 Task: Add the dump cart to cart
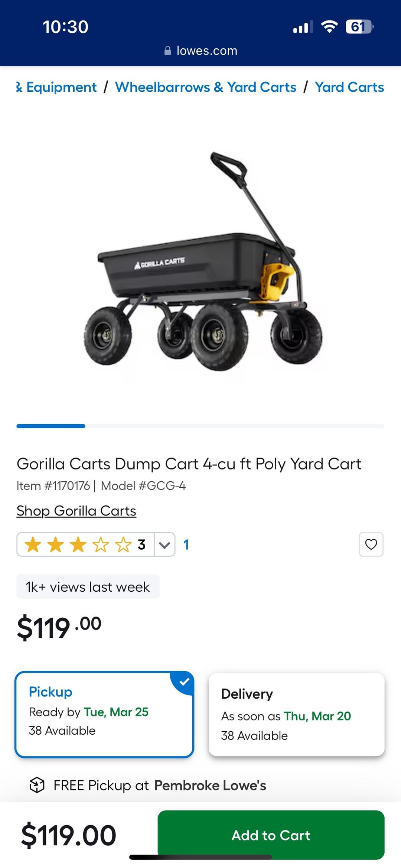271,835
